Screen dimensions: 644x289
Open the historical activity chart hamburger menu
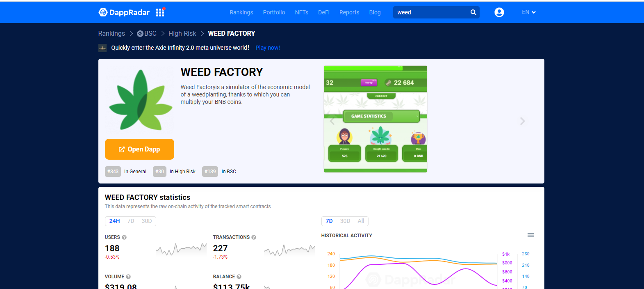[530, 235]
